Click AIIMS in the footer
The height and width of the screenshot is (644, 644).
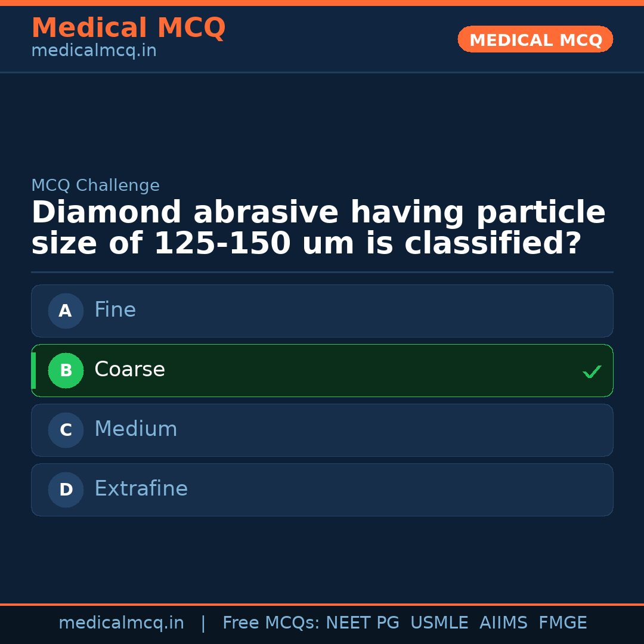(x=503, y=623)
